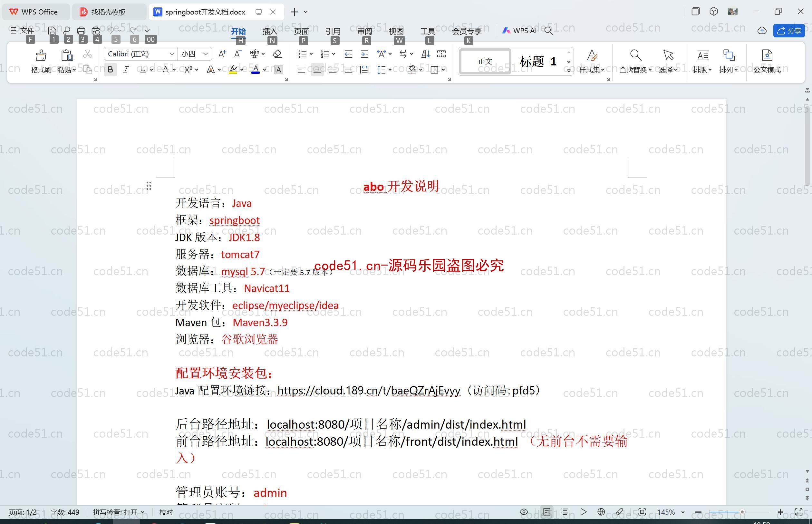Viewport: 812px width, 524px height.
Task: Adjust the zoom slider handle
Action: 742,512
